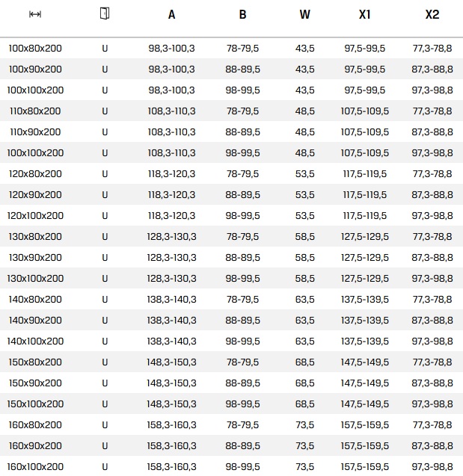Screen dimensions: 463x476
Task: Click the 140x100x200 size cell
Action: point(35,341)
